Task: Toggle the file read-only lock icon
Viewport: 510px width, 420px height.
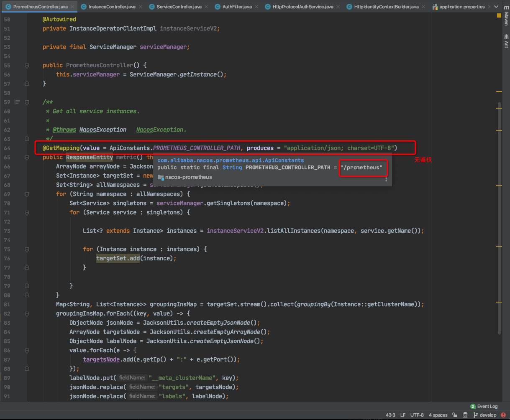Action: point(454,415)
